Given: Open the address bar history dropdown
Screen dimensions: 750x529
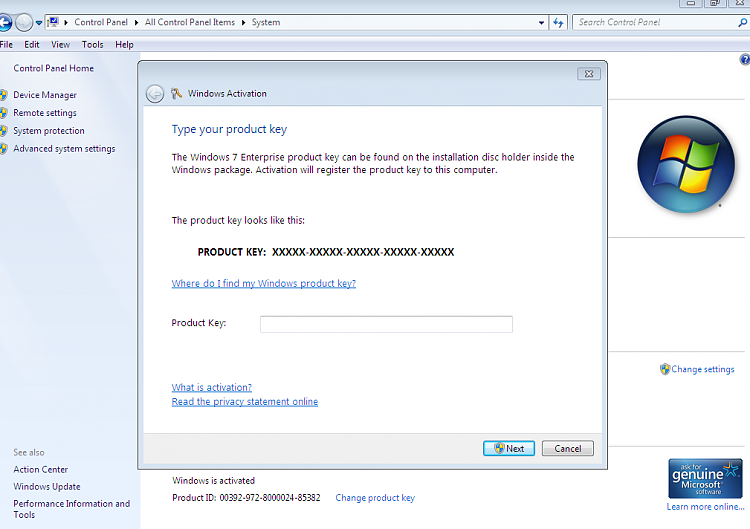Looking at the screenshot, I should point(541,22).
